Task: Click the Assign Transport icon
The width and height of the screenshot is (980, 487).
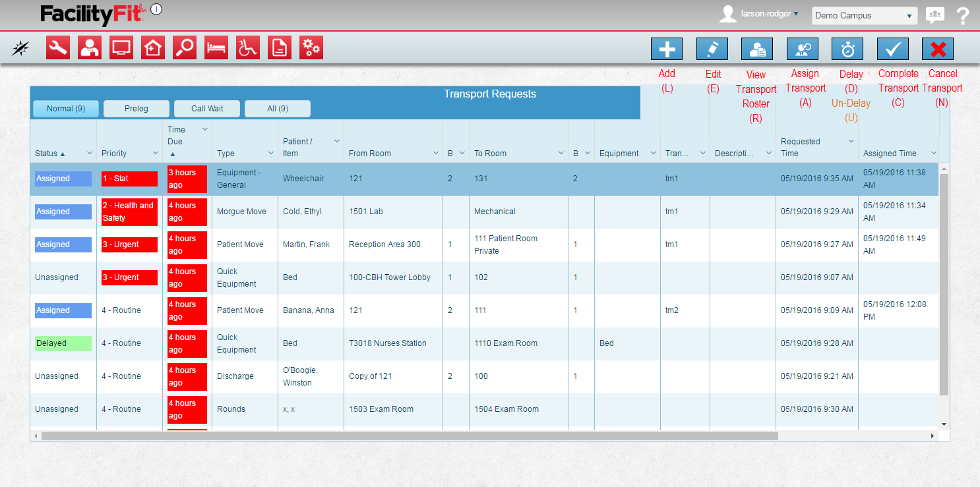Action: 803,49
